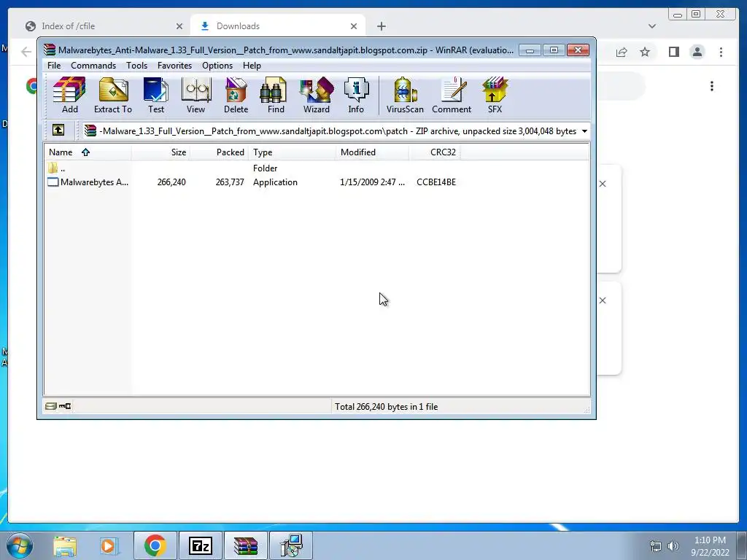Run the Test archive tool
747x560 pixels.
[x=156, y=96]
